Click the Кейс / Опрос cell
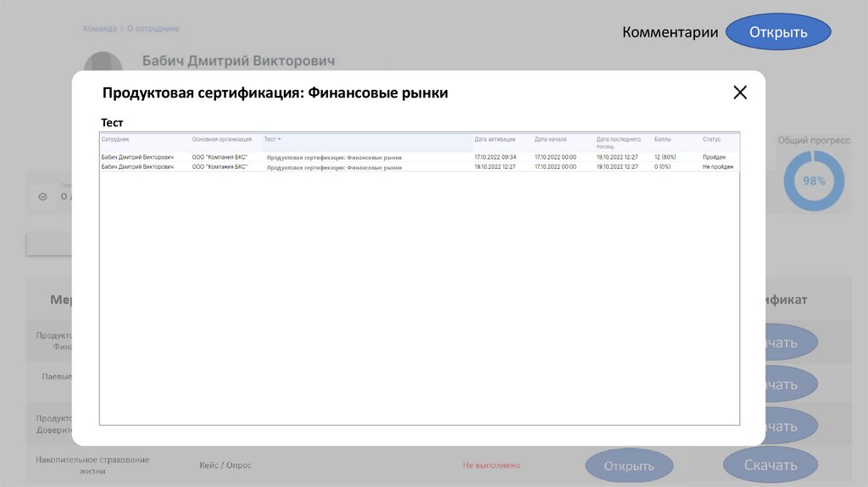The width and height of the screenshot is (868, 487). [x=225, y=466]
